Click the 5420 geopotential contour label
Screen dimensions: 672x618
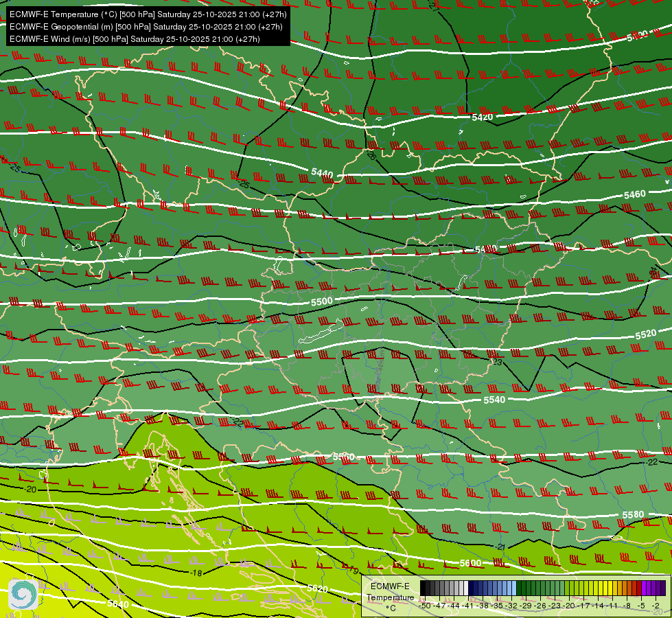[x=482, y=117]
